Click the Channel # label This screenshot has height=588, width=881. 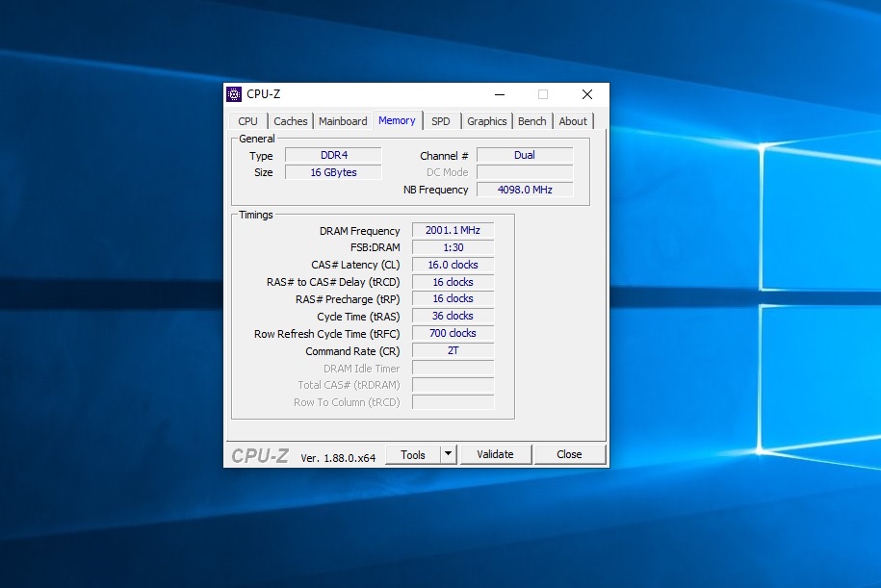tap(444, 156)
